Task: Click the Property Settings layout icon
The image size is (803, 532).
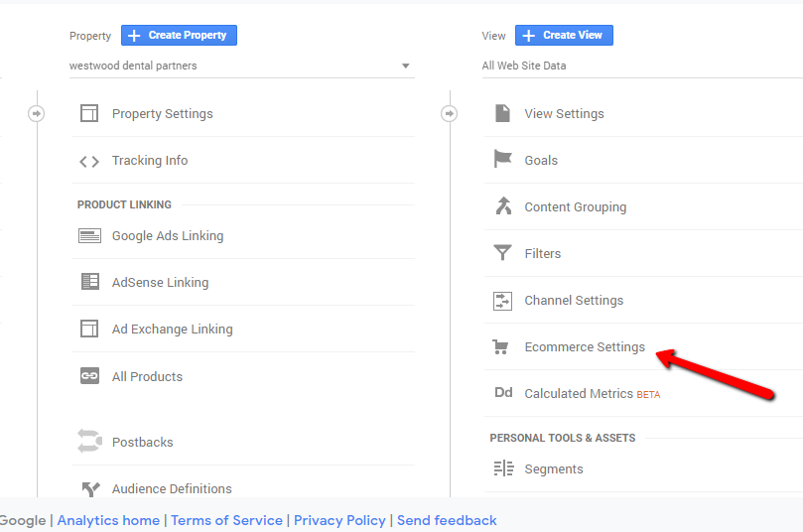Action: 89,113
